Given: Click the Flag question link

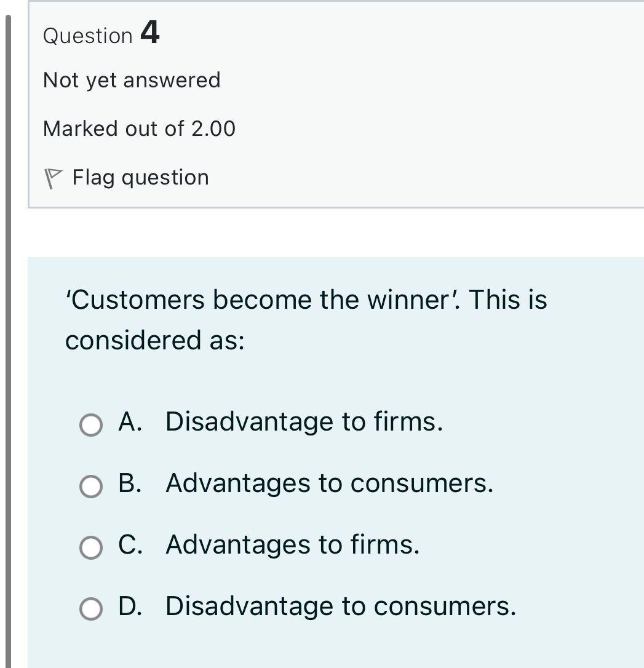Looking at the screenshot, I should [x=140, y=177].
